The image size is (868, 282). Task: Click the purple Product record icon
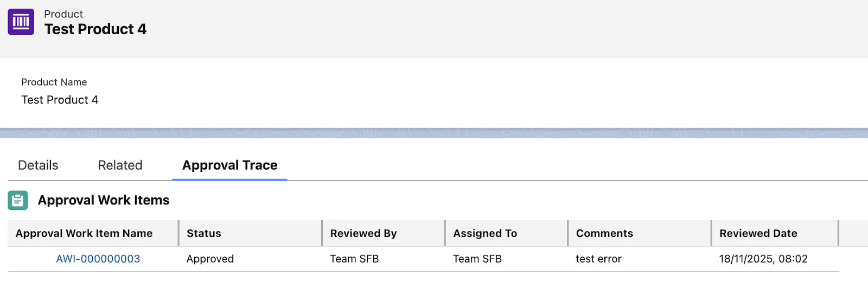pos(21,22)
